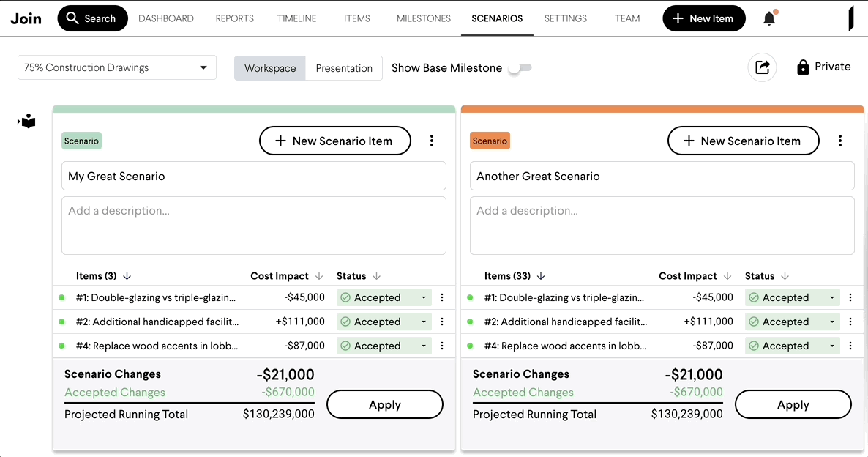Image resolution: width=868 pixels, height=457 pixels.
Task: Click the share/export icon near Private
Action: click(762, 67)
